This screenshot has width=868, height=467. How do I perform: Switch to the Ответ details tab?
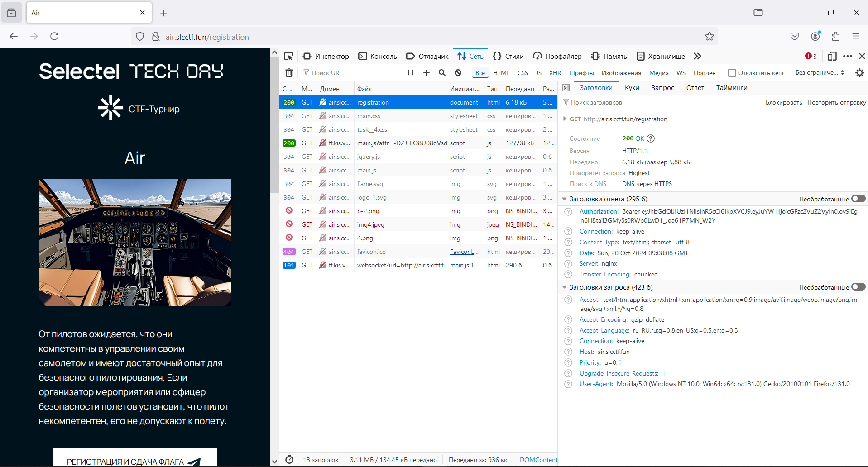point(695,88)
